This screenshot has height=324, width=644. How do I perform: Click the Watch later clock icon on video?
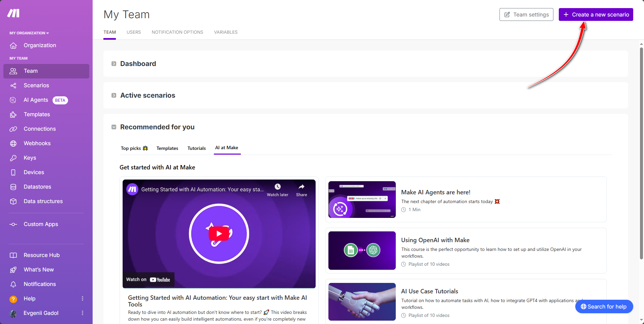click(278, 187)
